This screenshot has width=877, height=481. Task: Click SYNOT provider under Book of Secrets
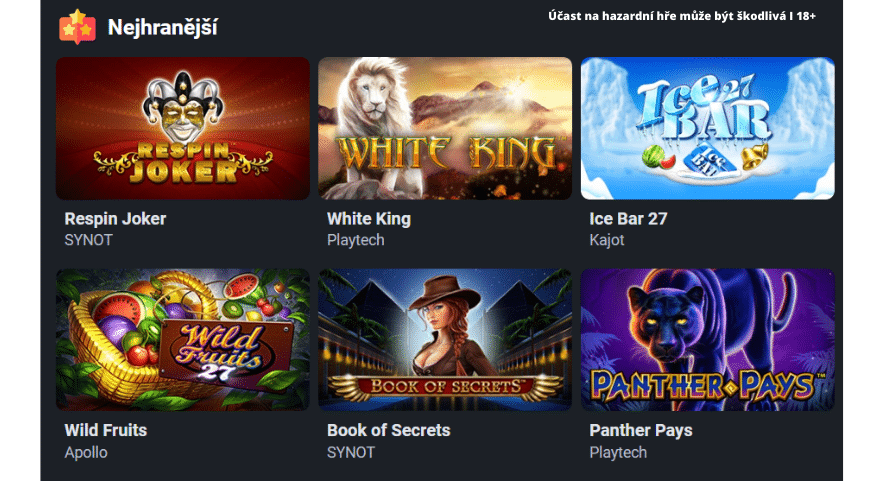(351, 452)
